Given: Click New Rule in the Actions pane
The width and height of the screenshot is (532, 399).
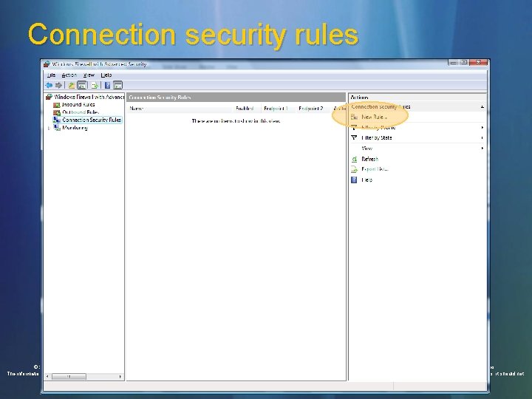Looking at the screenshot, I should tap(374, 117).
